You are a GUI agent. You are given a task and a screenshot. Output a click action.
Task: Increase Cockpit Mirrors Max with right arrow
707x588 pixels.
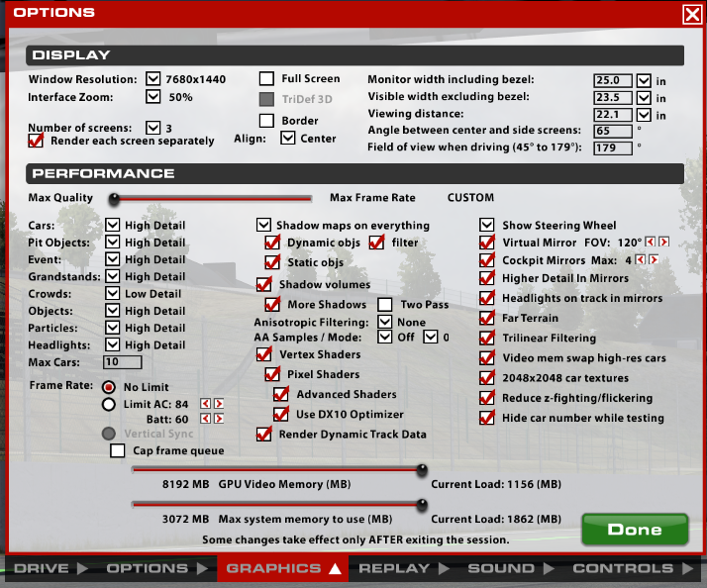coord(654,259)
